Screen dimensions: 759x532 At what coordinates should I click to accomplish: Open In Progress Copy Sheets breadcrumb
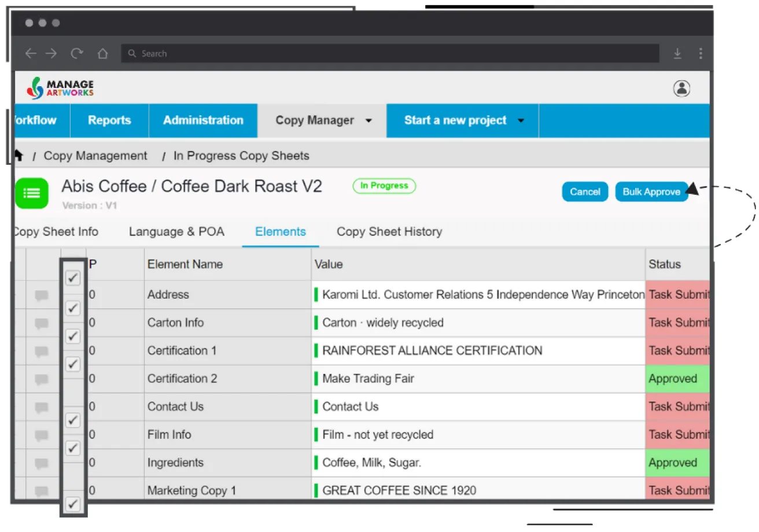coord(241,156)
